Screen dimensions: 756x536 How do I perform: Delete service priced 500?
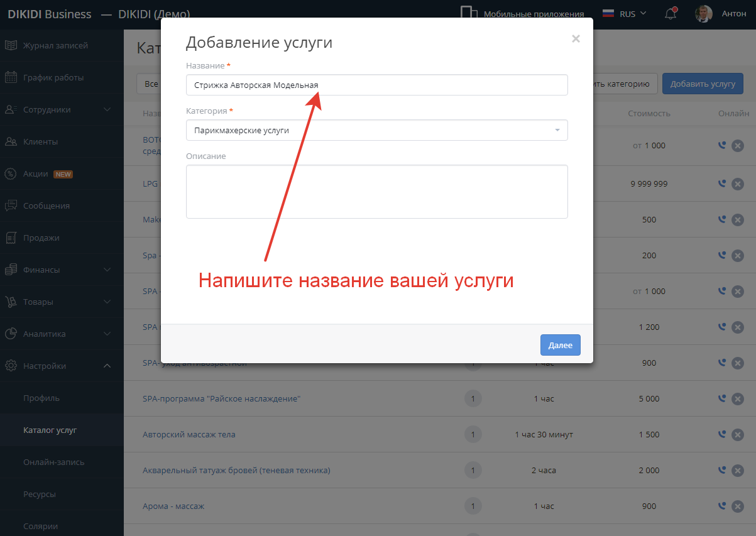(x=738, y=220)
